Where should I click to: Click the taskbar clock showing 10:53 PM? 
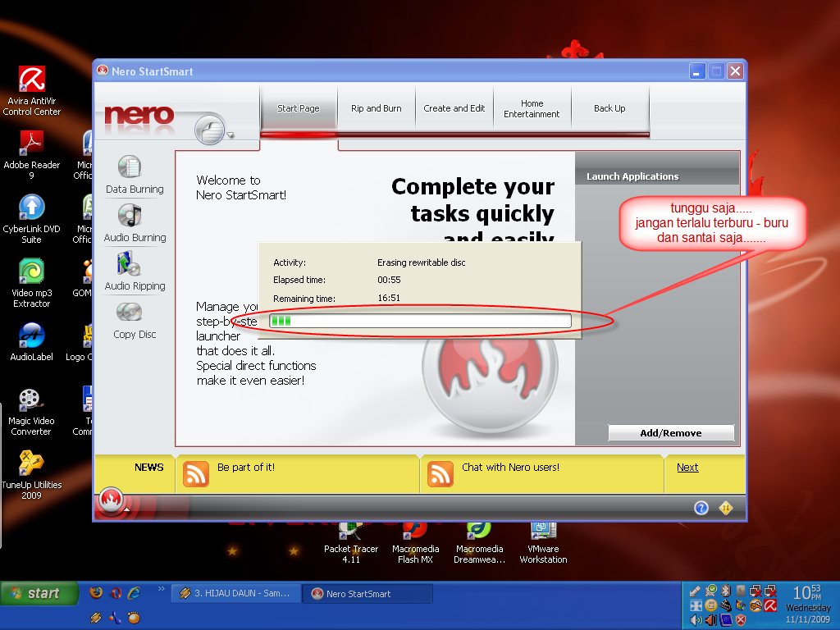coord(808,593)
